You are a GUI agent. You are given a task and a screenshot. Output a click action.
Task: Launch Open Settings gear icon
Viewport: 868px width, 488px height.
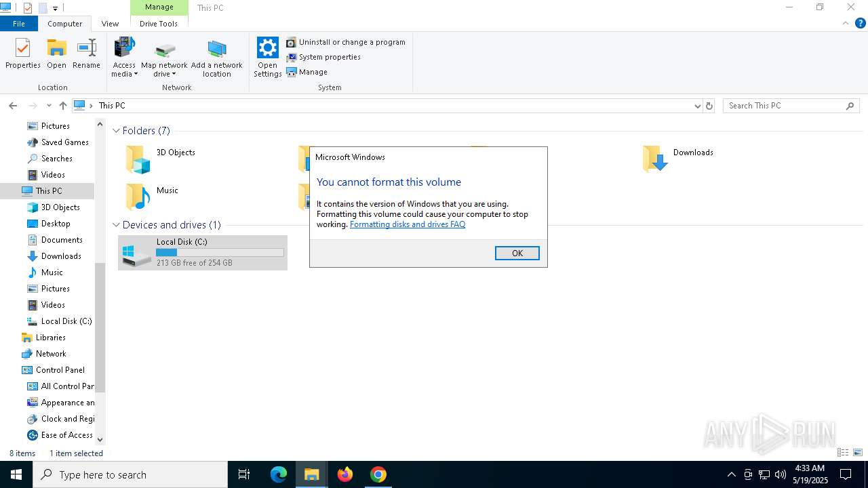(267, 58)
